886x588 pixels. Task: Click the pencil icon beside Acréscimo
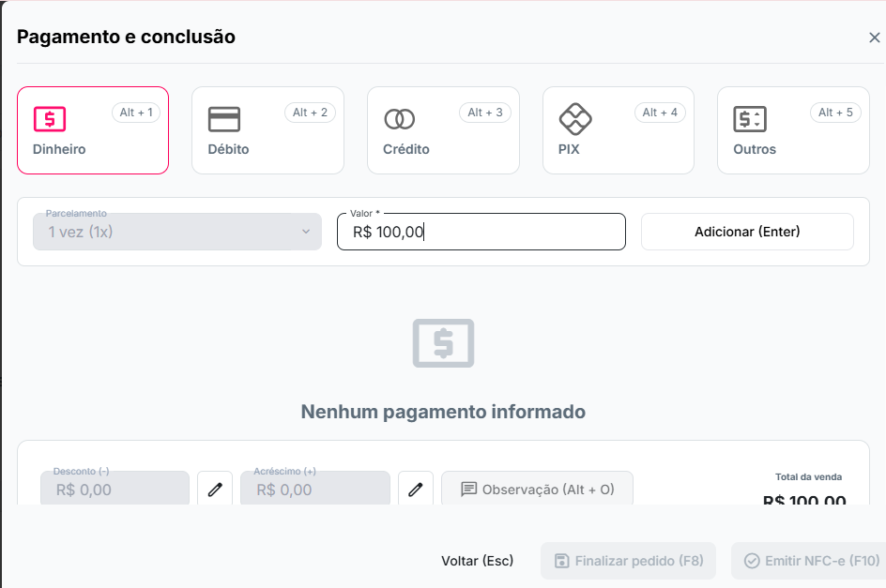pos(416,488)
